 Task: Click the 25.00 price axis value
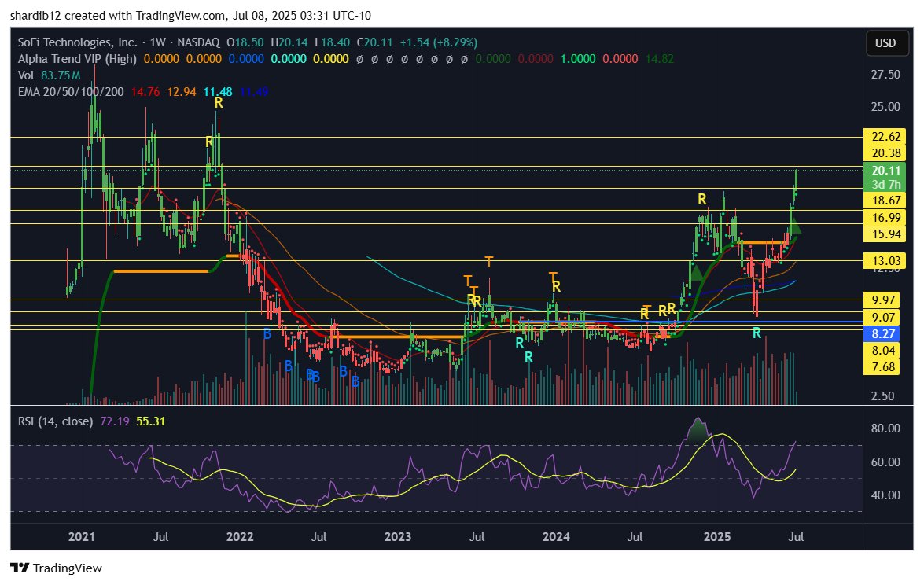point(885,107)
